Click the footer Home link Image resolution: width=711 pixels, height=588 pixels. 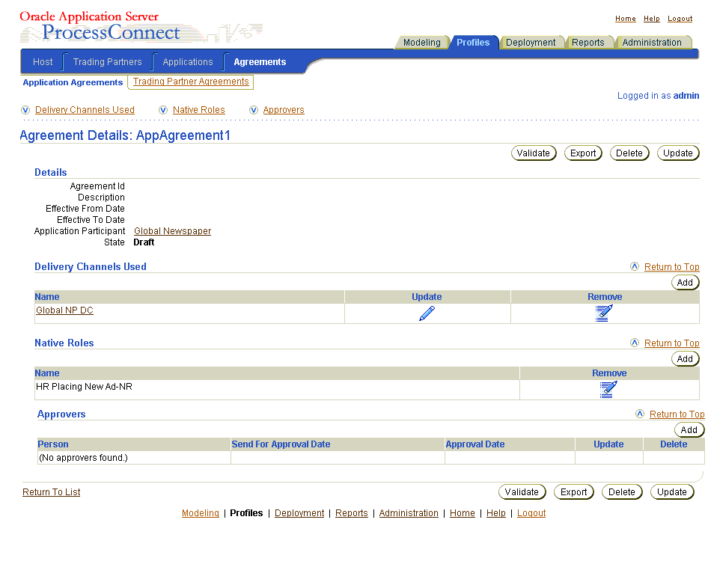462,513
